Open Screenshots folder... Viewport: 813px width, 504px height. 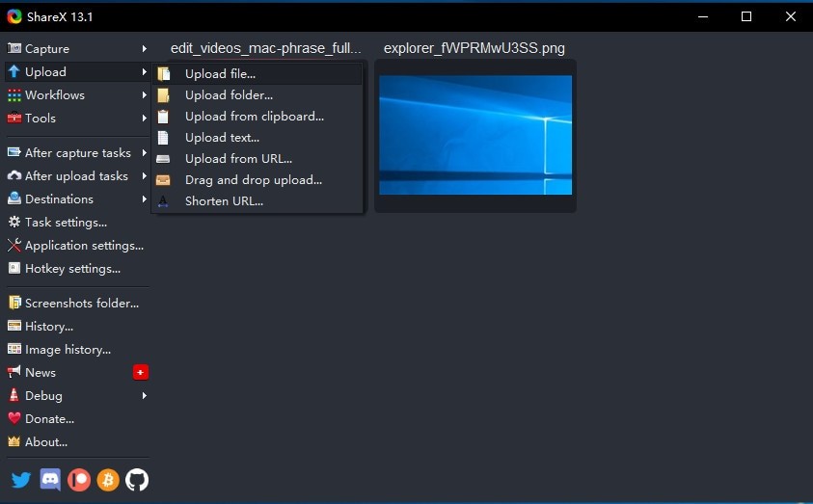pos(82,303)
